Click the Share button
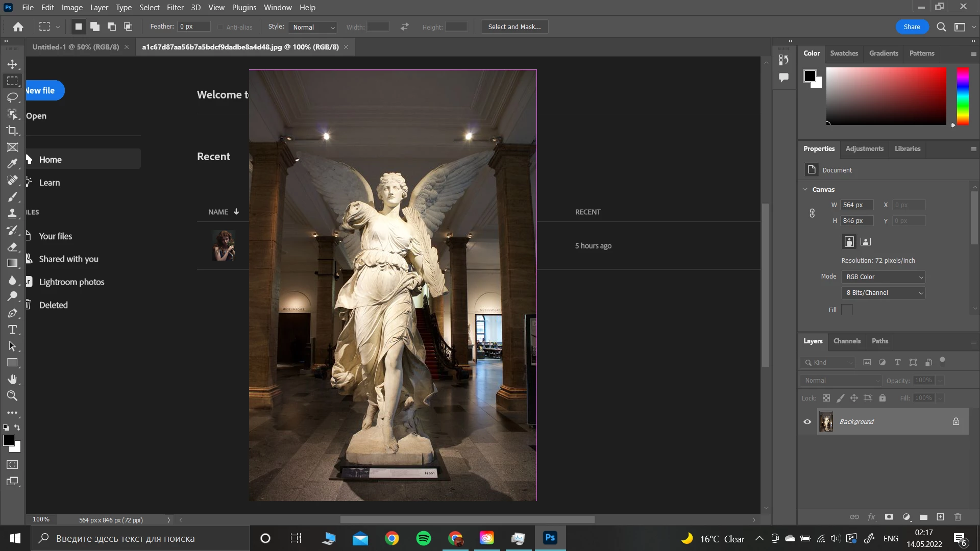980x551 pixels. click(912, 27)
